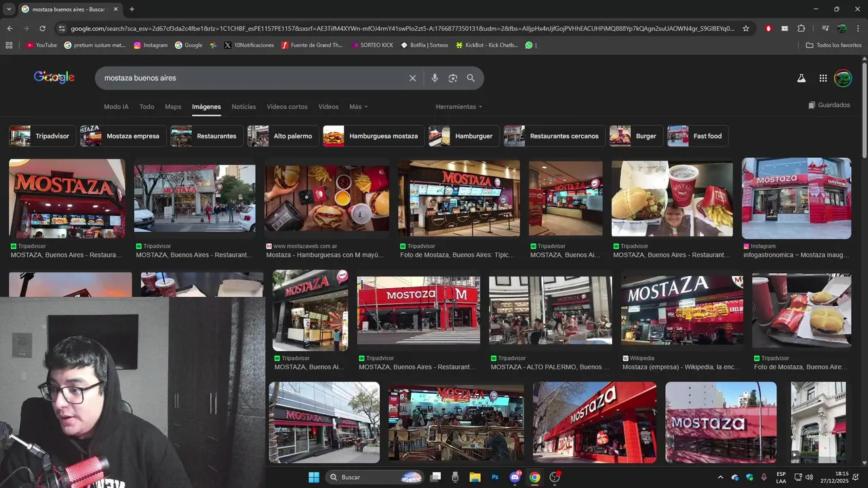The height and width of the screenshot is (488, 868).
Task: View site information icon in address bar
Action: pyautogui.click(x=62, y=28)
